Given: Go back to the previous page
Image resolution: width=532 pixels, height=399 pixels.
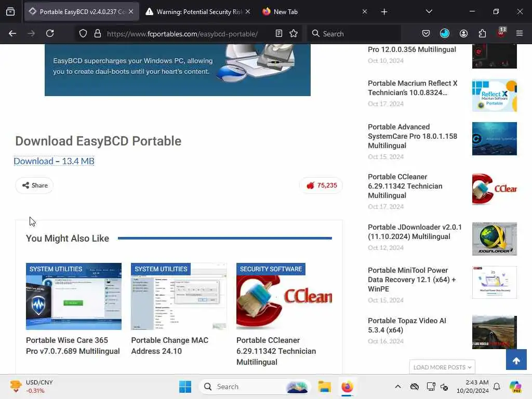Looking at the screenshot, I should pyautogui.click(x=12, y=33).
